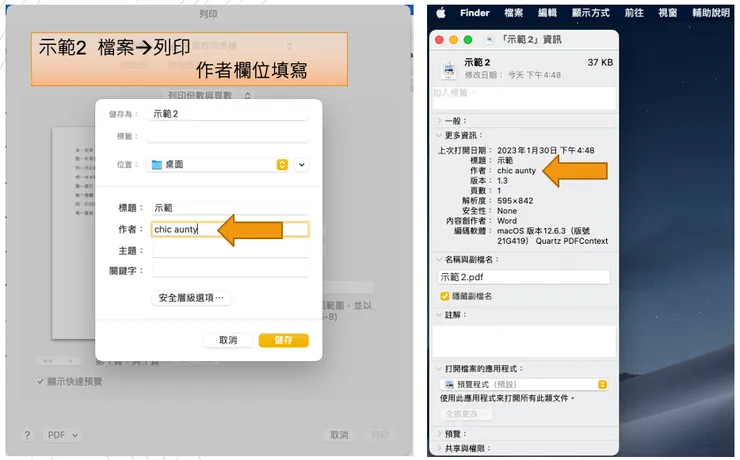Expand the 一般 section
Image resolution: width=740 pixels, height=460 pixels.
tap(438, 121)
